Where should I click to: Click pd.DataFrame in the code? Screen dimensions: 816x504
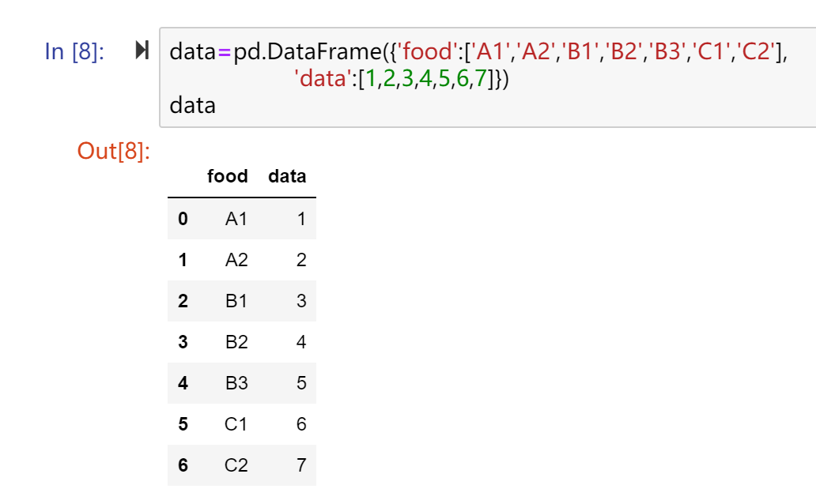pos(307,51)
